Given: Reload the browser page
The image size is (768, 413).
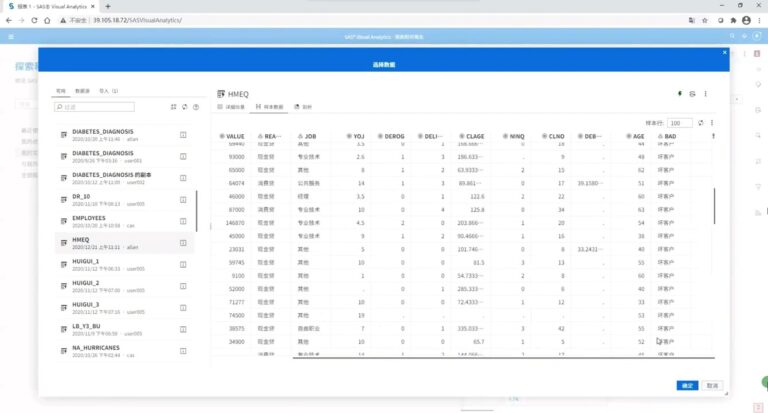Looking at the screenshot, I should click(x=34, y=20).
